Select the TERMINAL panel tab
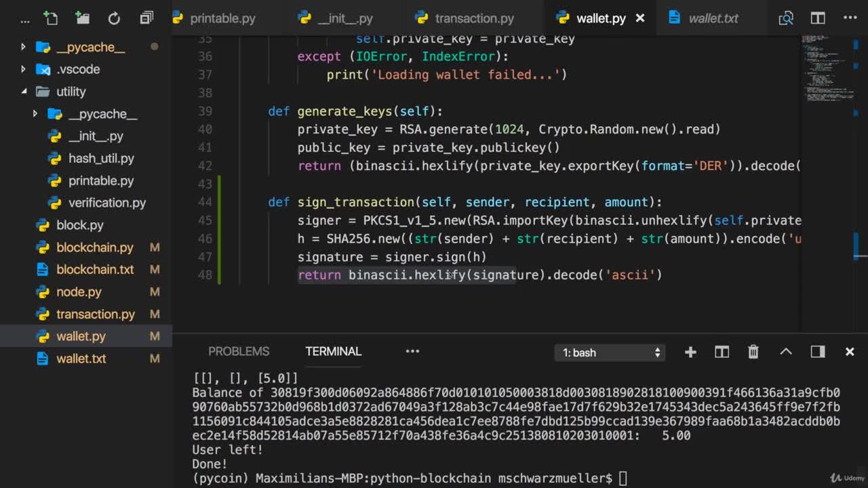Image resolution: width=868 pixels, height=488 pixels. pos(333,351)
